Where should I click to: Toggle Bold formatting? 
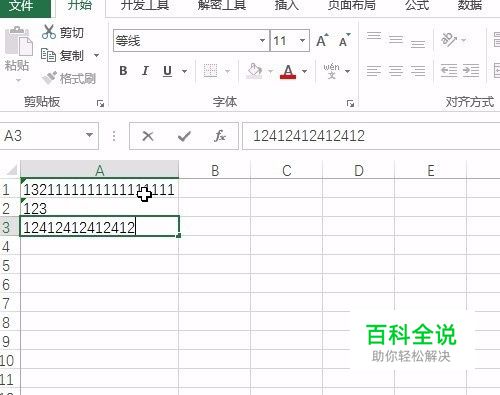click(x=123, y=71)
